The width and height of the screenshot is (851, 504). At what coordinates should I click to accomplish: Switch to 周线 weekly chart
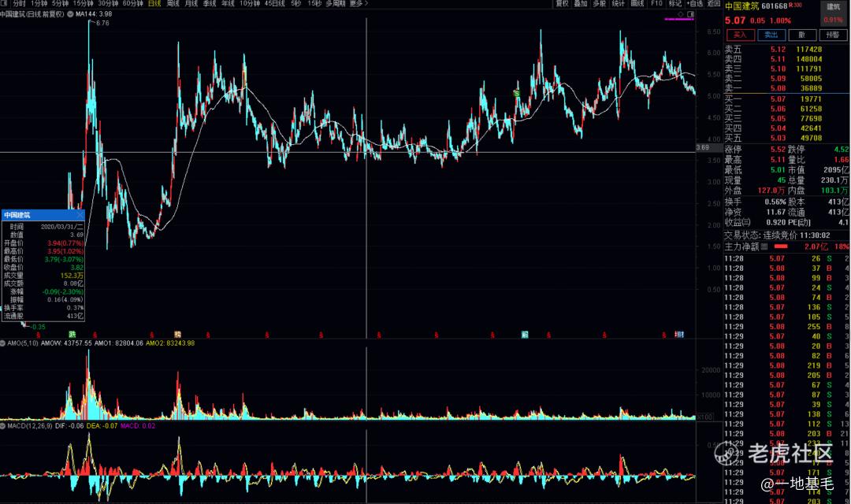click(173, 3)
